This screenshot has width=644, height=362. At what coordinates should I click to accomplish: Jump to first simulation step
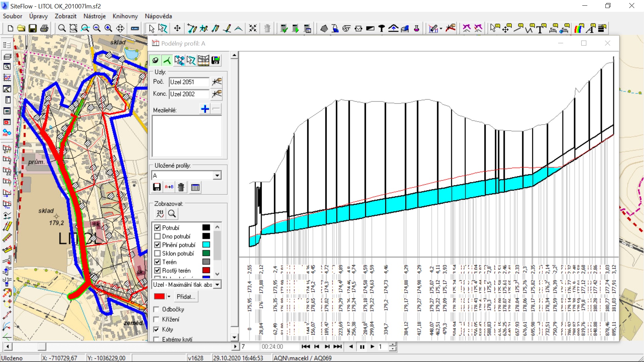(306, 347)
